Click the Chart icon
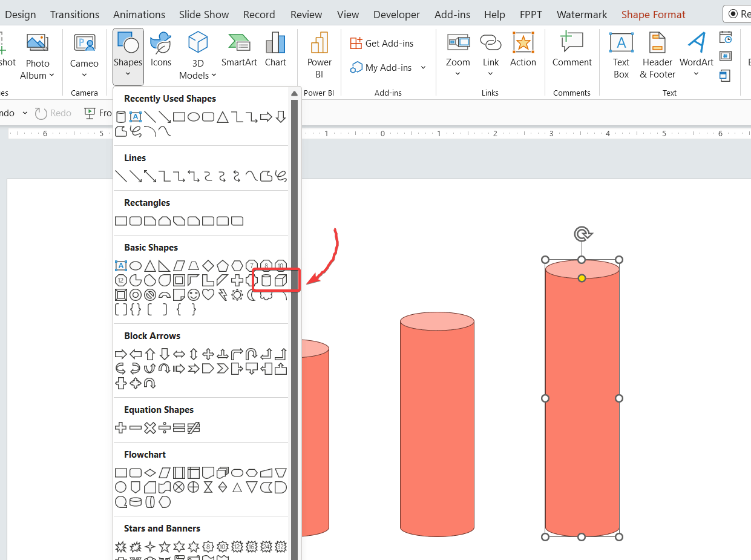 275,53
